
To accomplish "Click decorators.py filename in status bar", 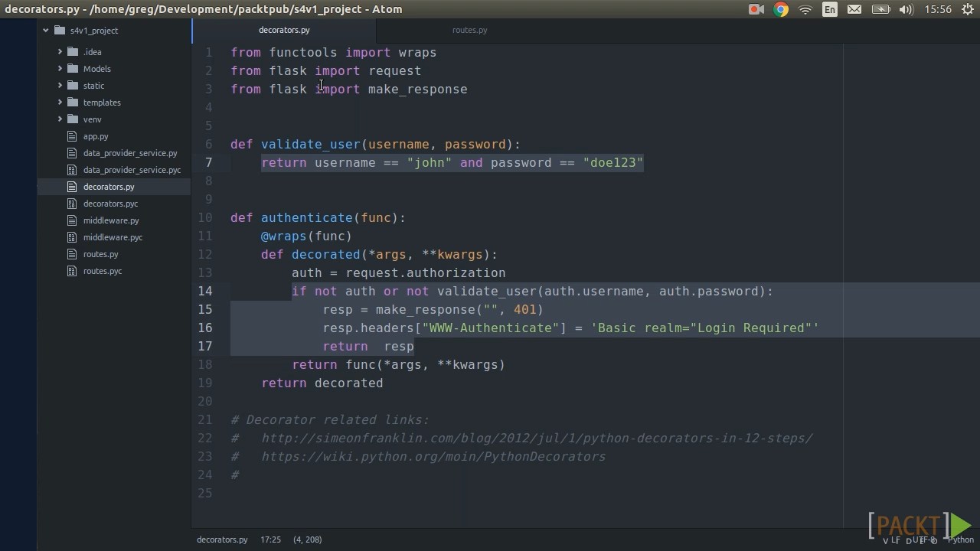I will click(x=222, y=540).
